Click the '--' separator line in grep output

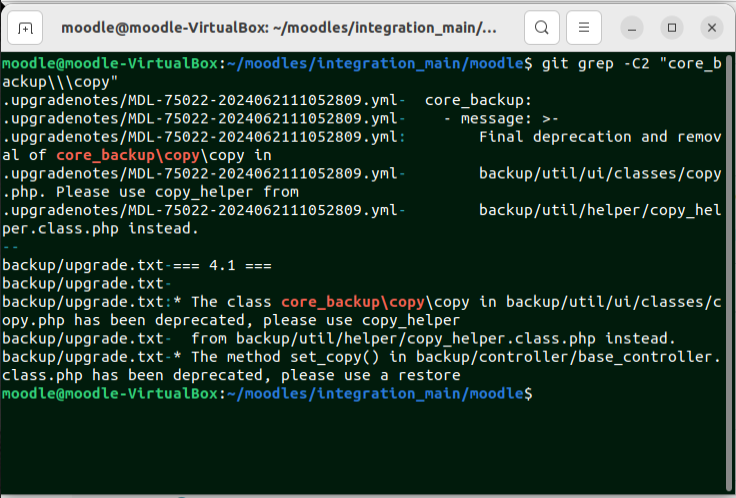pos(10,247)
